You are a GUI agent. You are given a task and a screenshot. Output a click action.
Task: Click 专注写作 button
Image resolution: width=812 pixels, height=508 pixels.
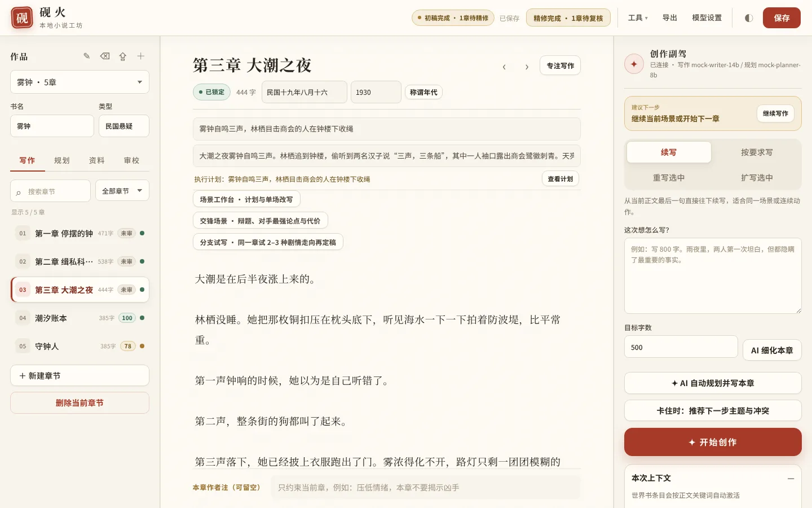560,65
